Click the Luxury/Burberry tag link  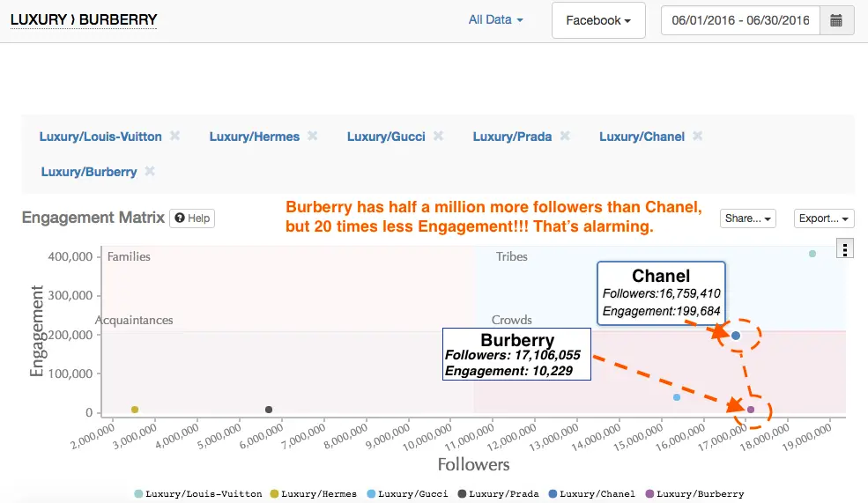89,172
